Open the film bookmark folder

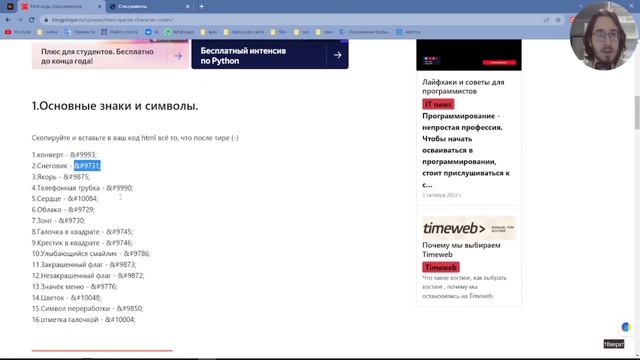[278, 32]
